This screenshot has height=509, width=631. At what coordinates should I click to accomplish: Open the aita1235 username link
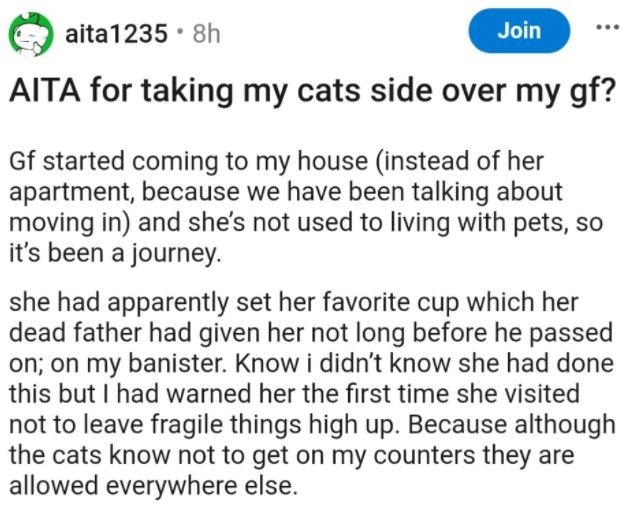pyautogui.click(x=114, y=34)
